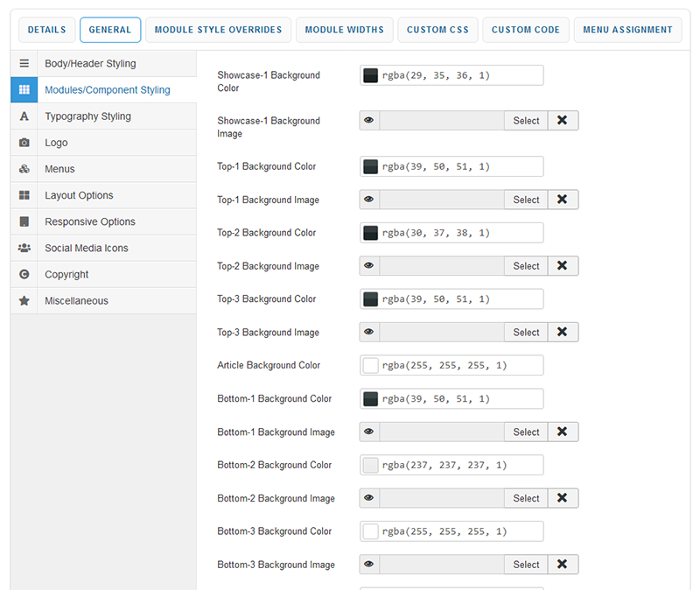Show preview of Bottom-1 Background Image
Image resolution: width=700 pixels, height=590 pixels.
[369, 432]
